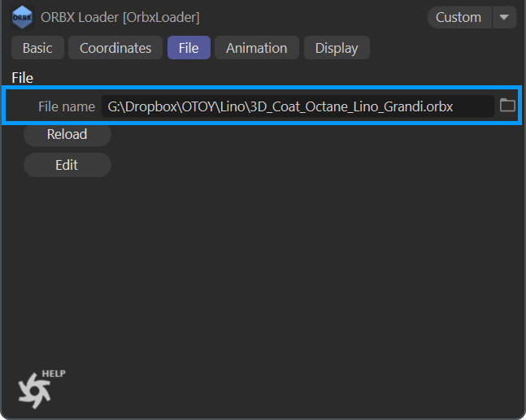526x420 pixels.
Task: Browse for file with folder icon
Action: coord(507,106)
